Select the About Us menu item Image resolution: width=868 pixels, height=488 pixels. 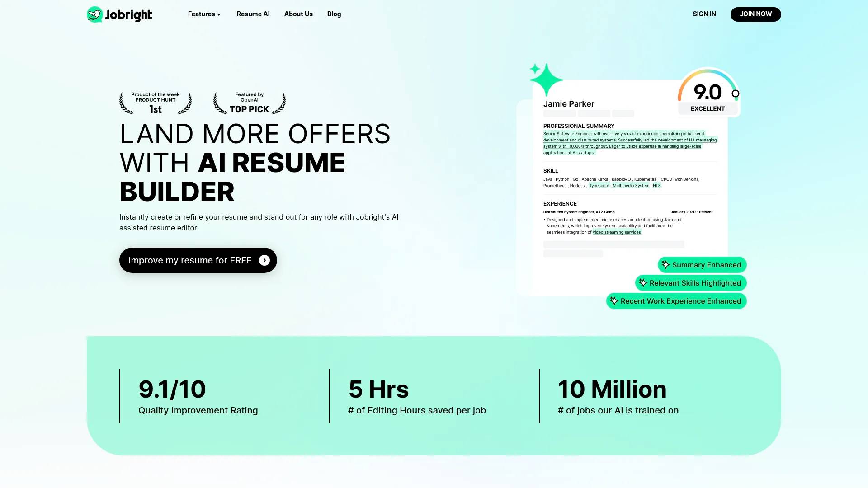point(298,14)
